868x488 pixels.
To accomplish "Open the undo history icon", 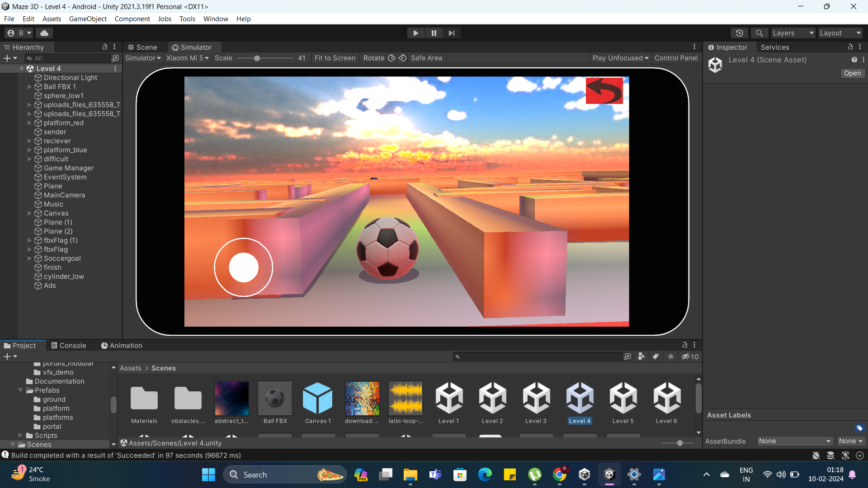I will [x=740, y=33].
